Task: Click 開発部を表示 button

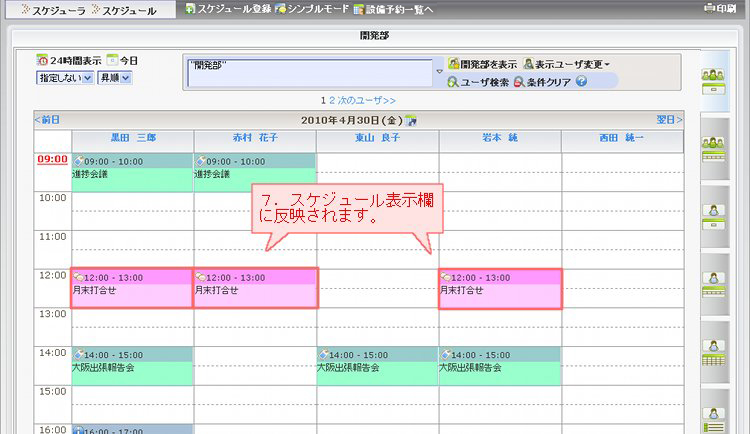Action: 482,64
